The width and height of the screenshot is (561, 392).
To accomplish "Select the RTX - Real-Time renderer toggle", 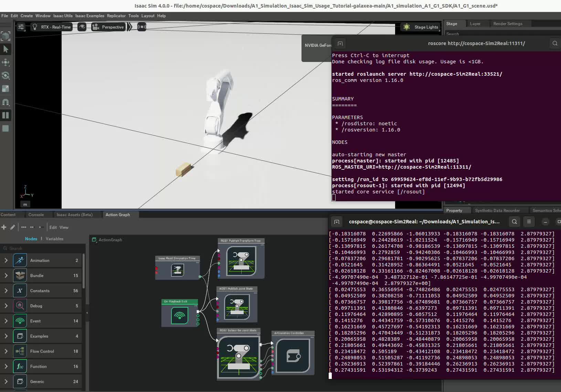I will 51,27.
